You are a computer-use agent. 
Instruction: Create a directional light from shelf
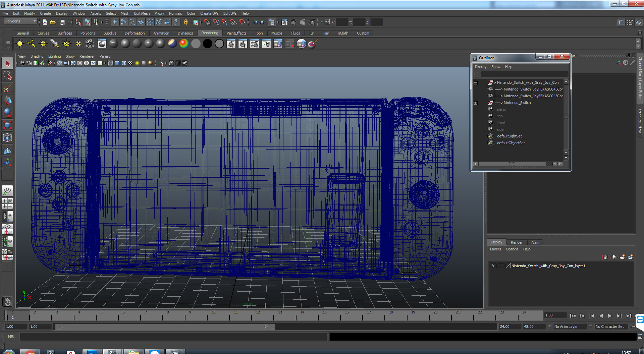32,44
